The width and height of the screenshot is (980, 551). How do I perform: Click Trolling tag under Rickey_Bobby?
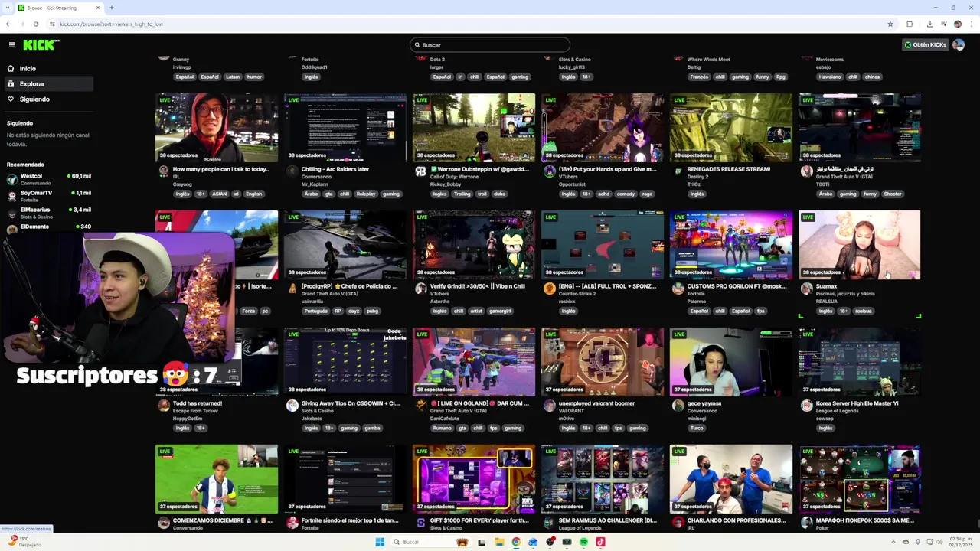point(462,194)
